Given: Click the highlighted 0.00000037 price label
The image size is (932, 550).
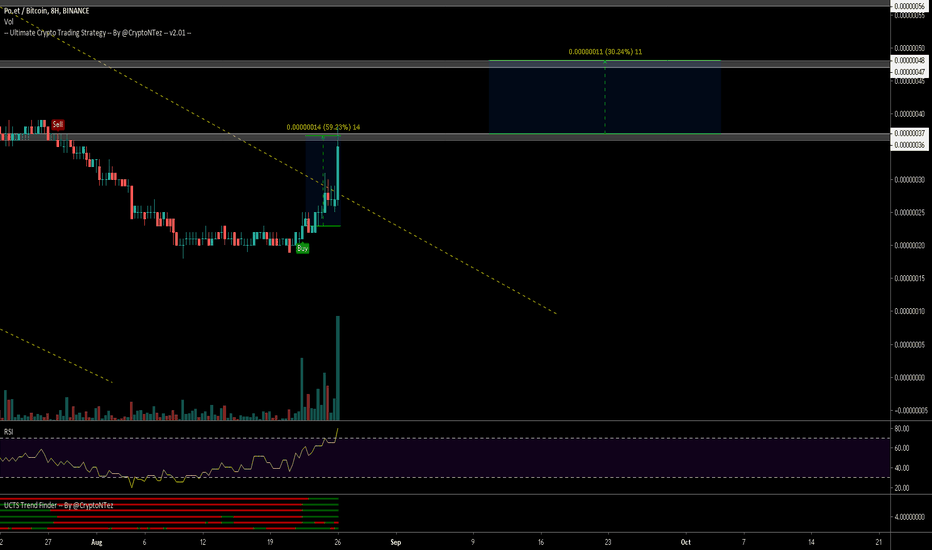Looking at the screenshot, I should 909,133.
